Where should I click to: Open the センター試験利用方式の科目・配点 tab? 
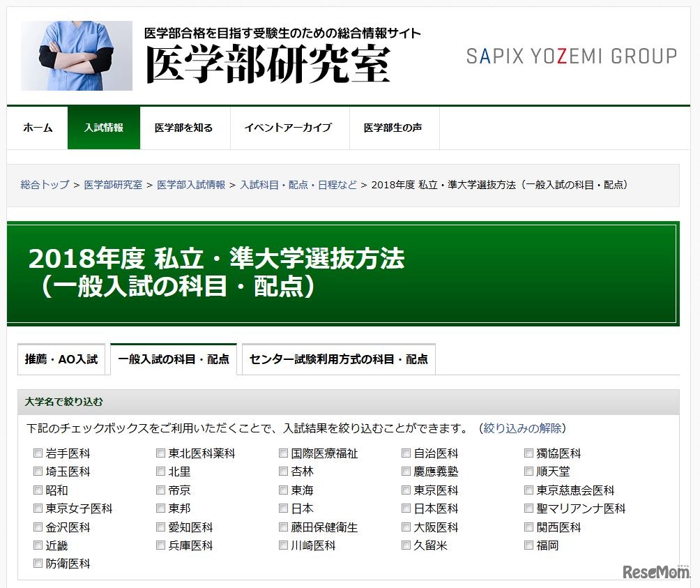[x=338, y=359]
